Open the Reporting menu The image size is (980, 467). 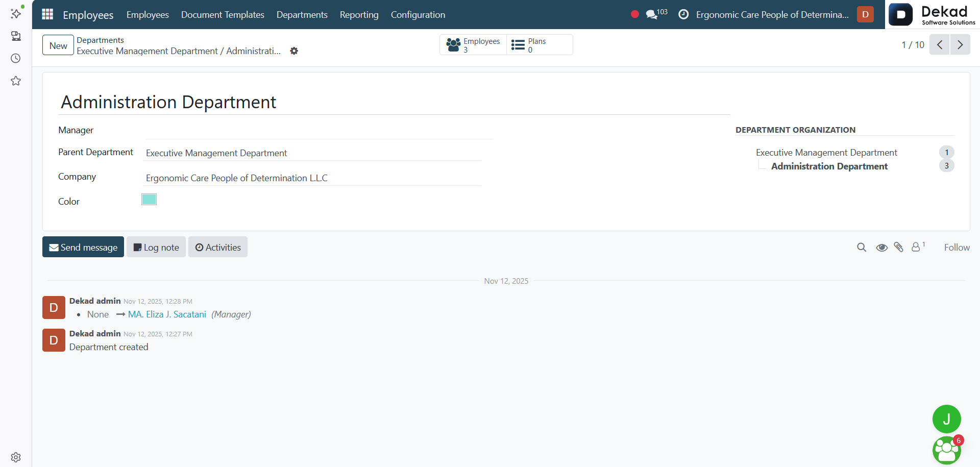pyautogui.click(x=359, y=15)
